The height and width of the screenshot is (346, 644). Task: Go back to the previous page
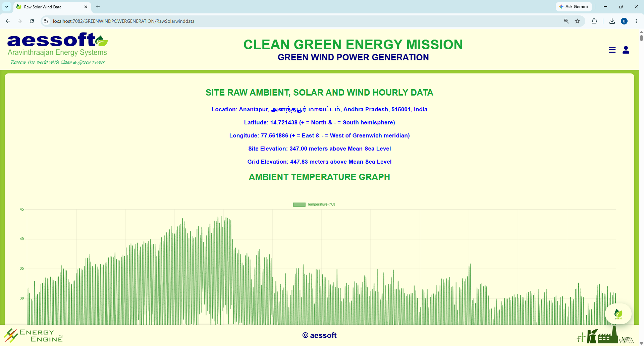point(8,21)
